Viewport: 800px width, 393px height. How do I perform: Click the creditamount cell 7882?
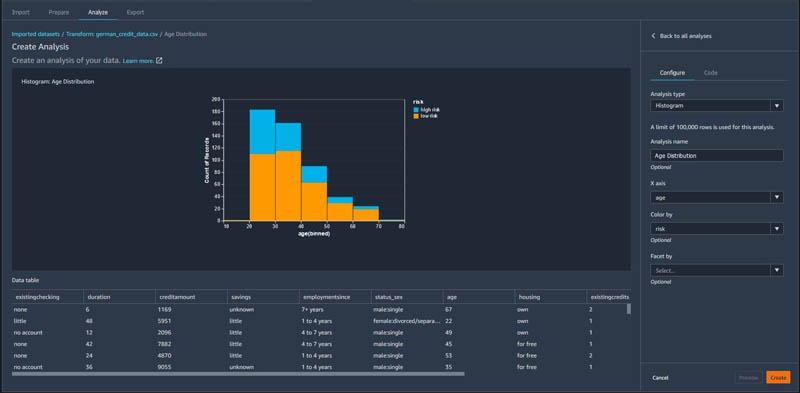(x=164, y=344)
